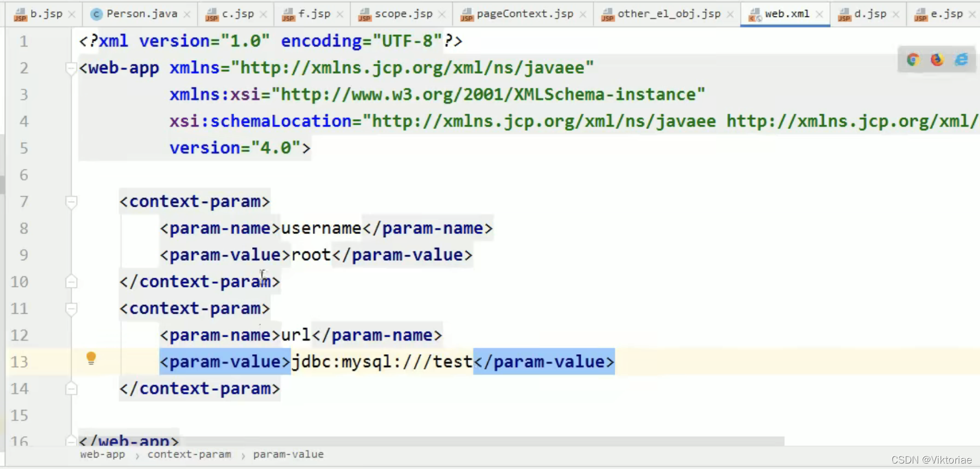980x469 pixels.
Task: Click the web.xml file type icon
Action: (x=755, y=15)
